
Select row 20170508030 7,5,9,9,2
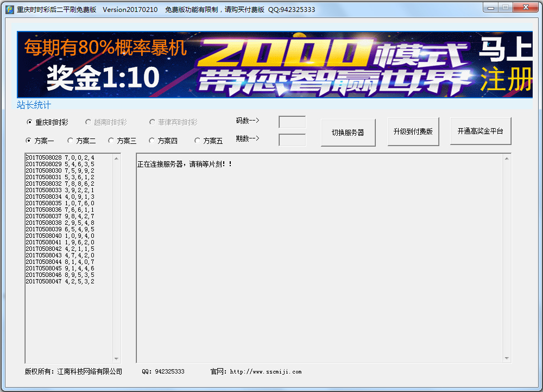point(60,170)
